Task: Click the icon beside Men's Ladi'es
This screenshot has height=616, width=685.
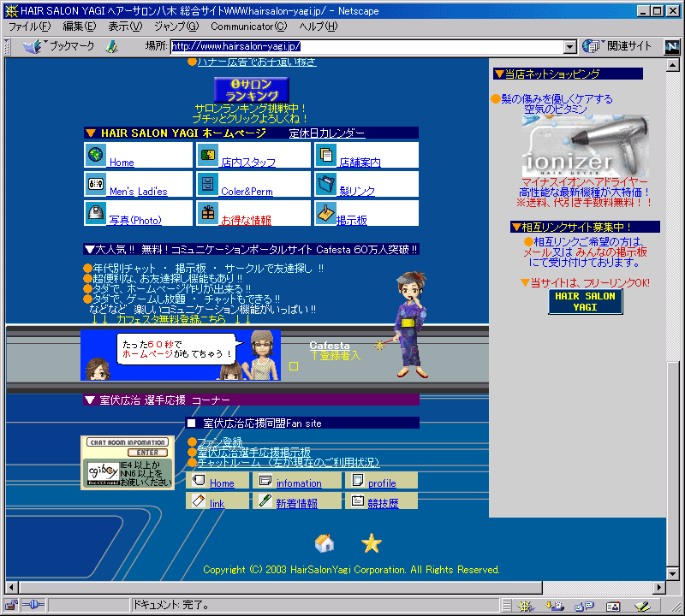Action: point(95,184)
